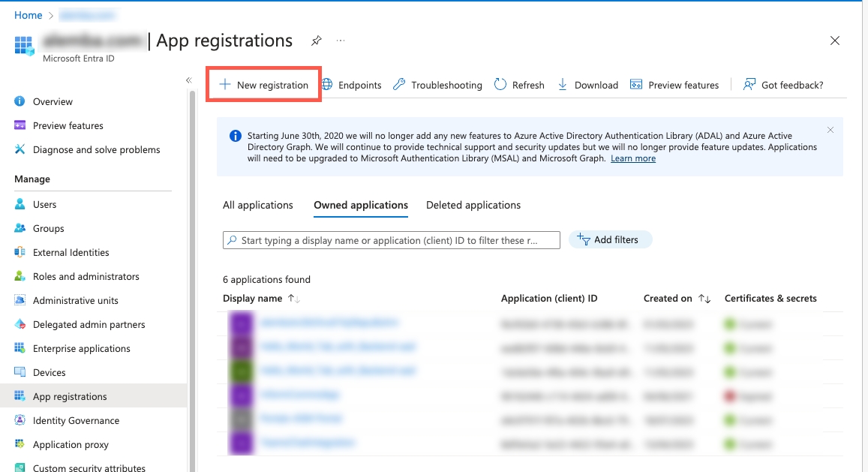The image size is (868, 472).
Task: Open Enterprise applications in sidebar
Action: pyautogui.click(x=81, y=348)
